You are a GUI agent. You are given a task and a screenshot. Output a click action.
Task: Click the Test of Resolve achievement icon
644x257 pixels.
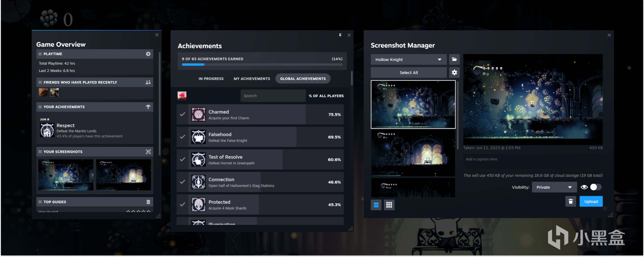198,159
